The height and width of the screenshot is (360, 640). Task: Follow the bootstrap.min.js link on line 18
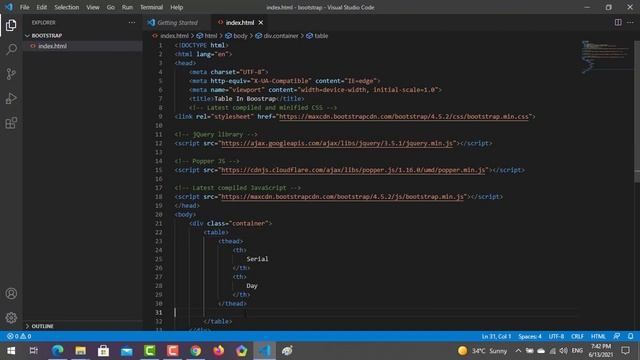pyautogui.click(x=342, y=197)
